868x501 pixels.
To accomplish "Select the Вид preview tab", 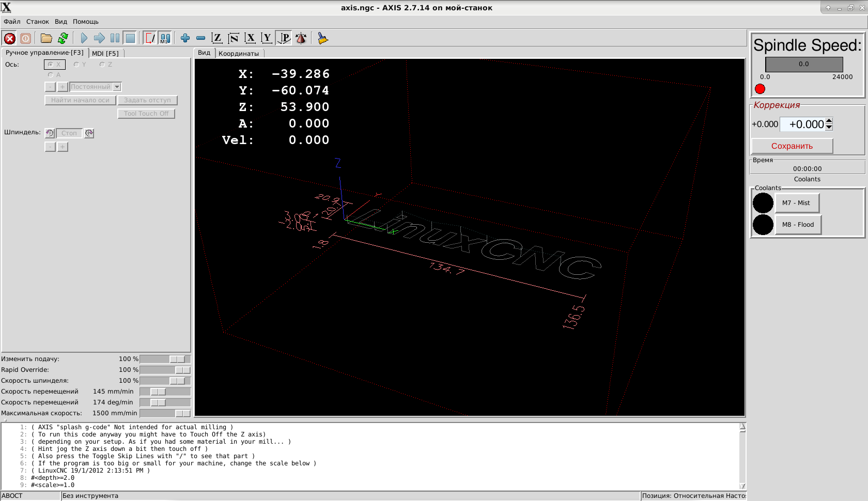I will (x=204, y=53).
